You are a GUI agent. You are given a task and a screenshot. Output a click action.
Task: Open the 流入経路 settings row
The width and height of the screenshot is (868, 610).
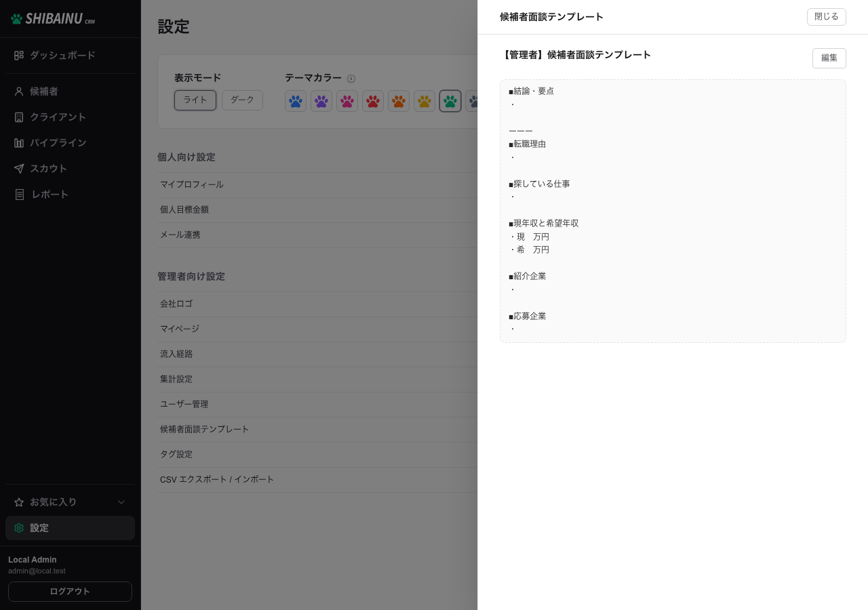click(317, 354)
